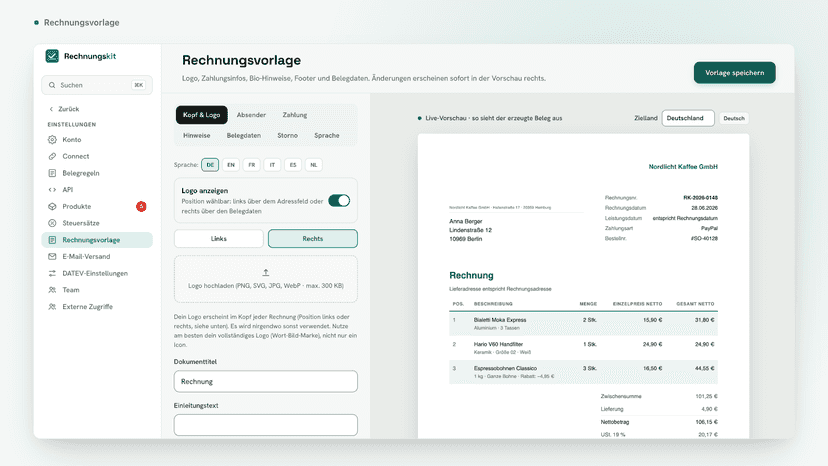
Task: Click the red Produkte notification badge
Action: (141, 207)
